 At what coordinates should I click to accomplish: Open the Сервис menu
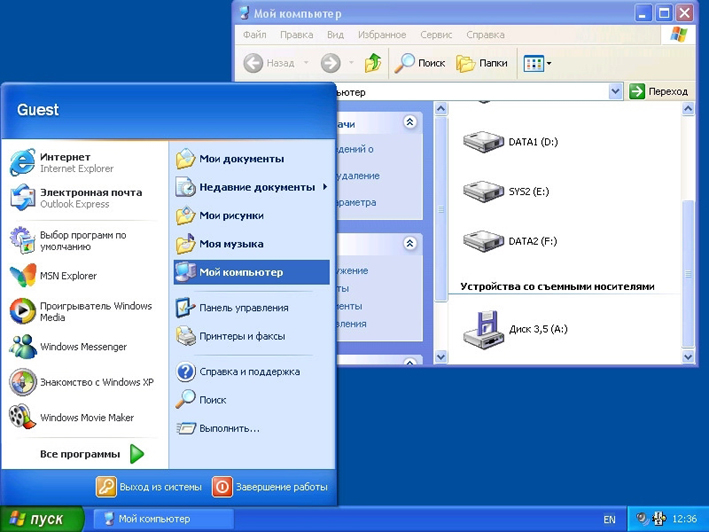pos(436,34)
